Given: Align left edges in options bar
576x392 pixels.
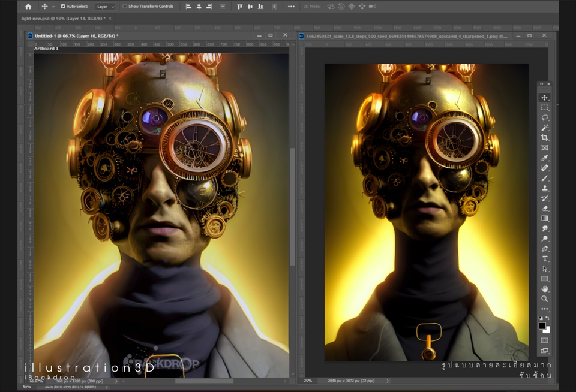Looking at the screenshot, I should coord(188,6).
